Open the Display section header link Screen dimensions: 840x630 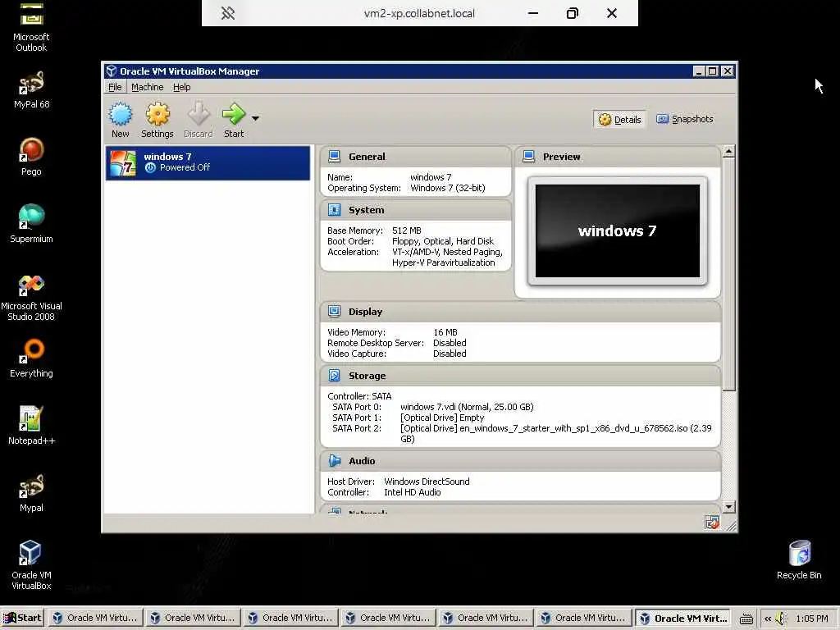point(365,312)
